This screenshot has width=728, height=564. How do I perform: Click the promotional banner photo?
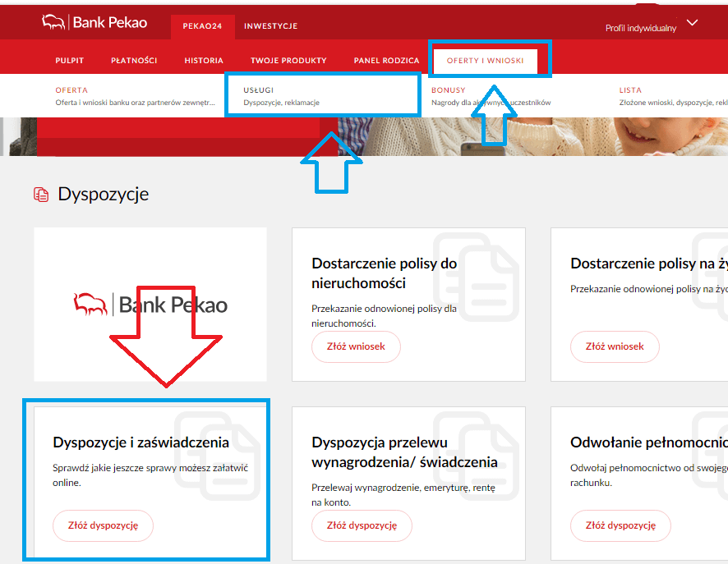pos(532,136)
